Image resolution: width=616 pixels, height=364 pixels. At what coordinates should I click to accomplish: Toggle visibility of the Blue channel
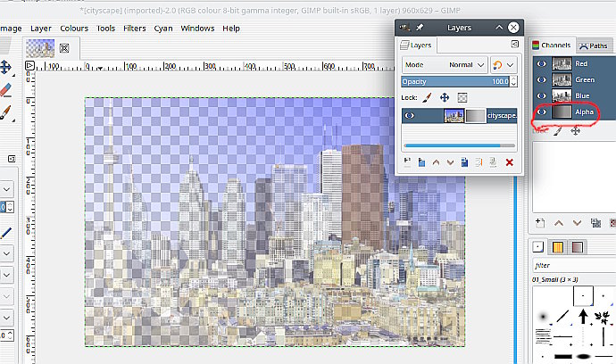(x=541, y=95)
